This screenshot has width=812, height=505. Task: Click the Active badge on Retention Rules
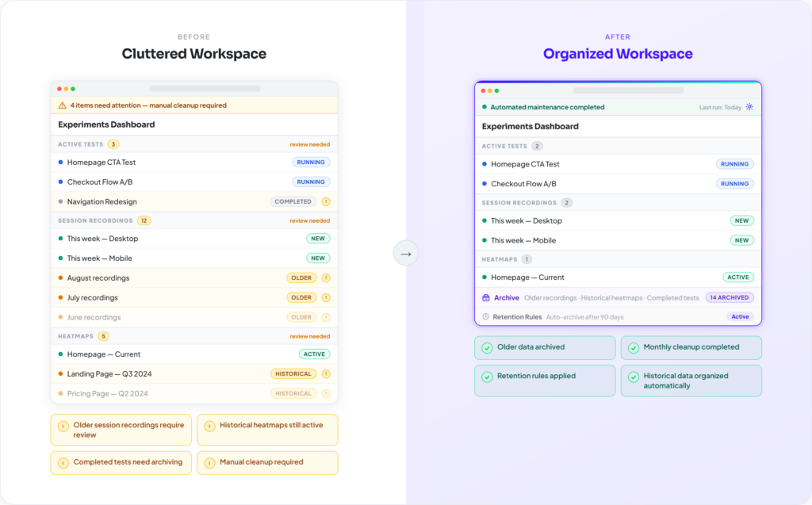(740, 316)
